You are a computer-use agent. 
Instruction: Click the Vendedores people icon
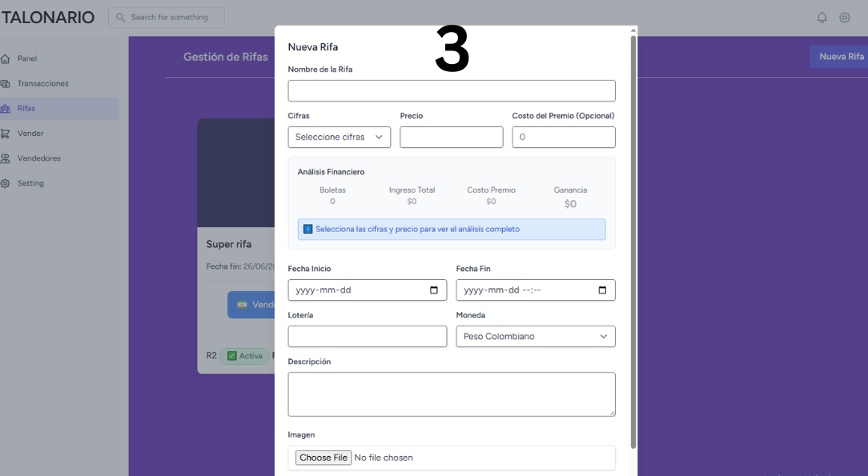pos(6,158)
